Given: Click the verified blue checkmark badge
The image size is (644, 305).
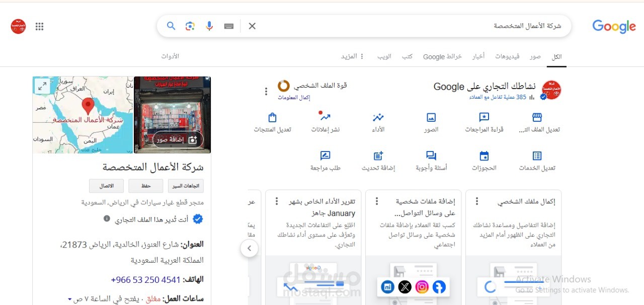Looking at the screenshot, I should tap(198, 219).
